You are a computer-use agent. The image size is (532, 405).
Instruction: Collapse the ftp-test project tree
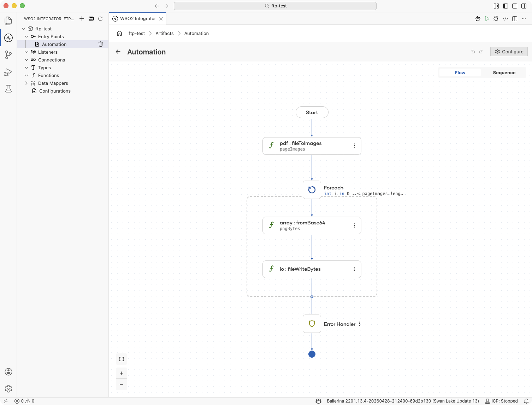pos(24,29)
